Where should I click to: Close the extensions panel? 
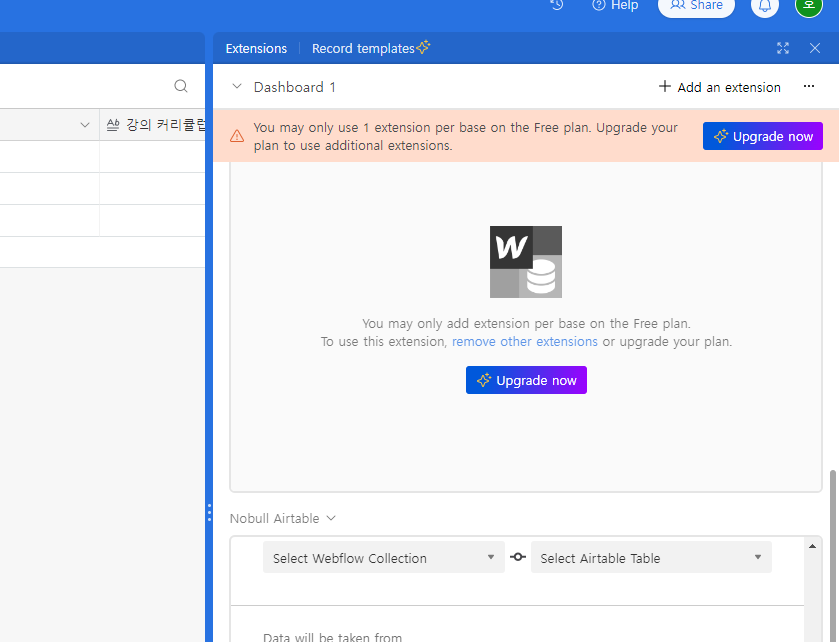point(814,48)
